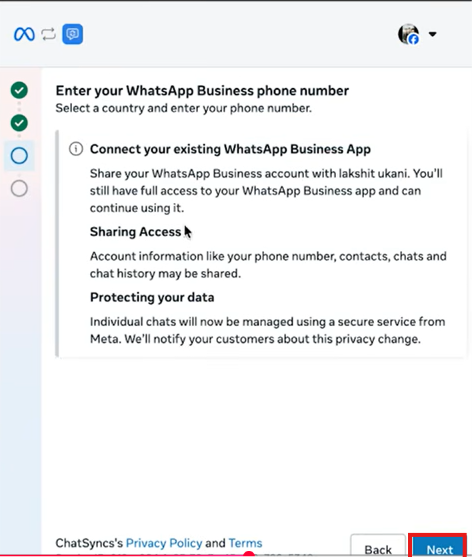
Task: Click 'Enter your WhatsApp Business phone number' heading
Action: point(202,91)
